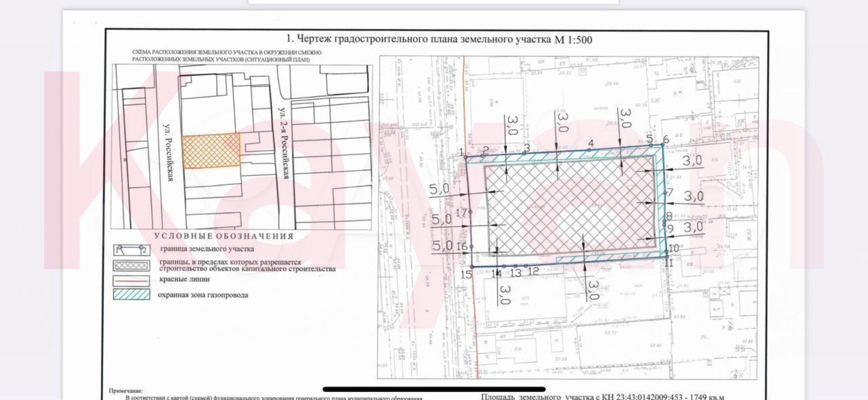Click boundary point label "11" on the plan
This screenshot has width=868, height=400.
pyautogui.click(x=669, y=262)
